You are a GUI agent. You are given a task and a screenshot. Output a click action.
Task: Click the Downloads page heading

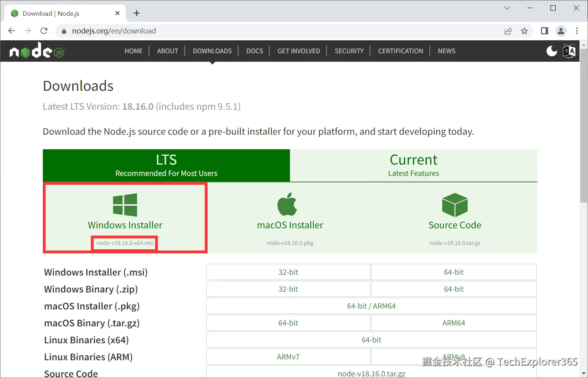[x=78, y=86]
